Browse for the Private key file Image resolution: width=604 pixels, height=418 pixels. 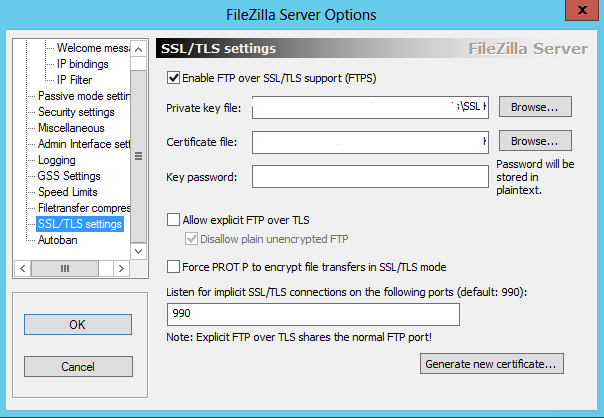535,107
